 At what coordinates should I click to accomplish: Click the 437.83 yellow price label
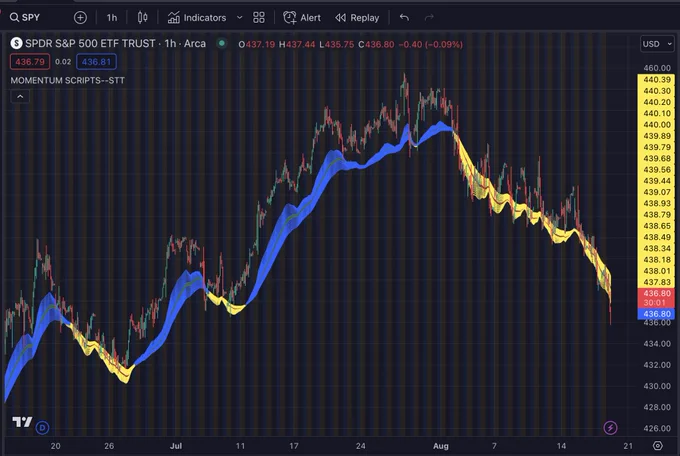pos(657,282)
